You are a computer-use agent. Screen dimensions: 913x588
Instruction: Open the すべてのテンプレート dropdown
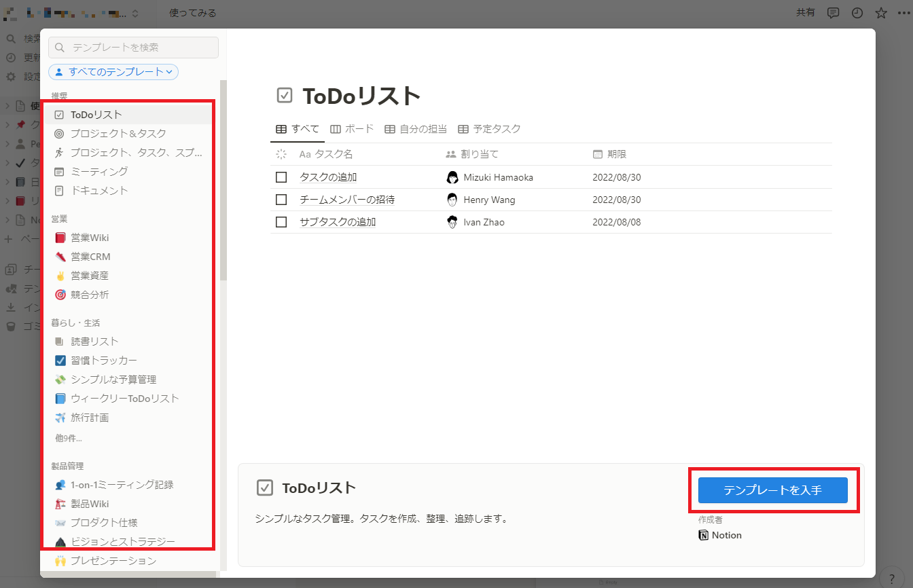pyautogui.click(x=113, y=71)
